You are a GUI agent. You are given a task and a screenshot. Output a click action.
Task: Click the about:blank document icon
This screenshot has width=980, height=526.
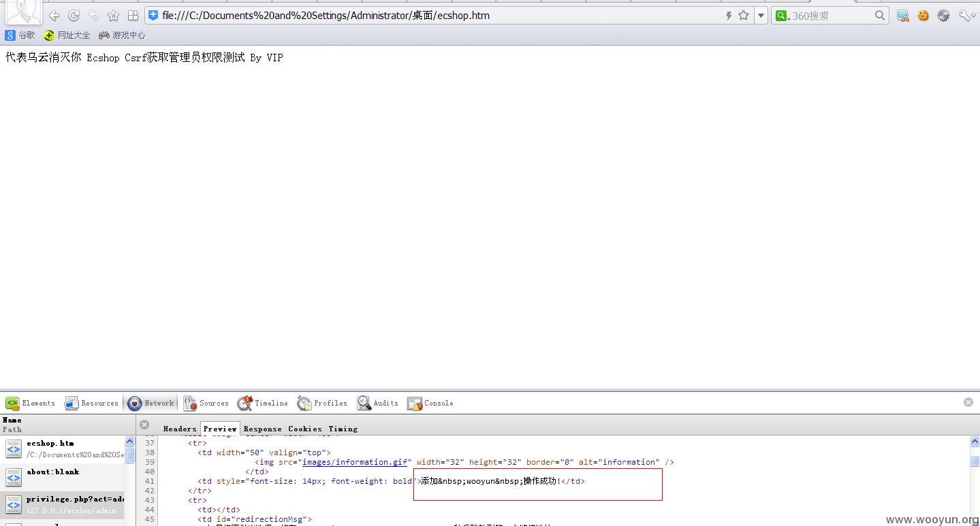click(14, 477)
